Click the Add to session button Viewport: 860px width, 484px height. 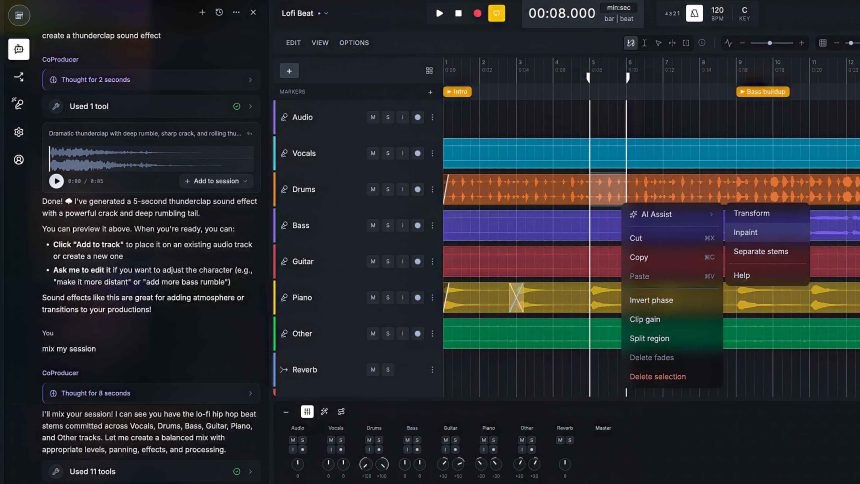click(x=215, y=181)
